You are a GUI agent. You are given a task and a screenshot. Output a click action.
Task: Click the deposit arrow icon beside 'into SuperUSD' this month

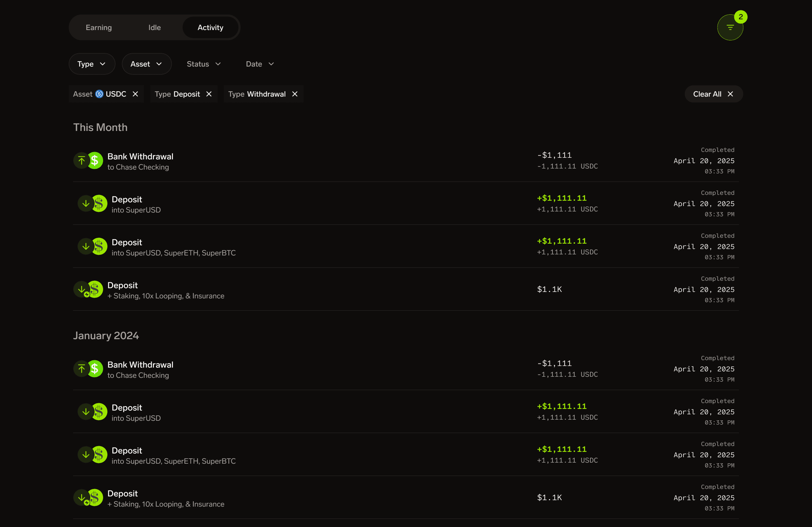(86, 204)
